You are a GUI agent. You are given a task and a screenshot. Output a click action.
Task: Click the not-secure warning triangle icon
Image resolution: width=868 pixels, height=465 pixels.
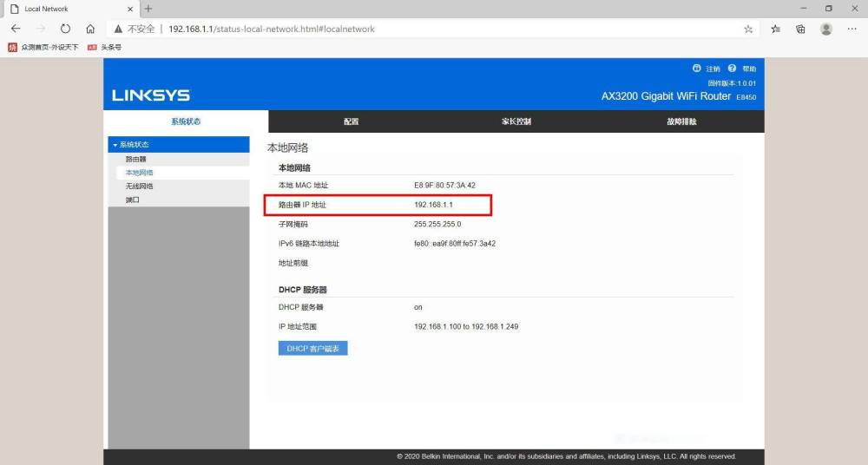pyautogui.click(x=118, y=29)
